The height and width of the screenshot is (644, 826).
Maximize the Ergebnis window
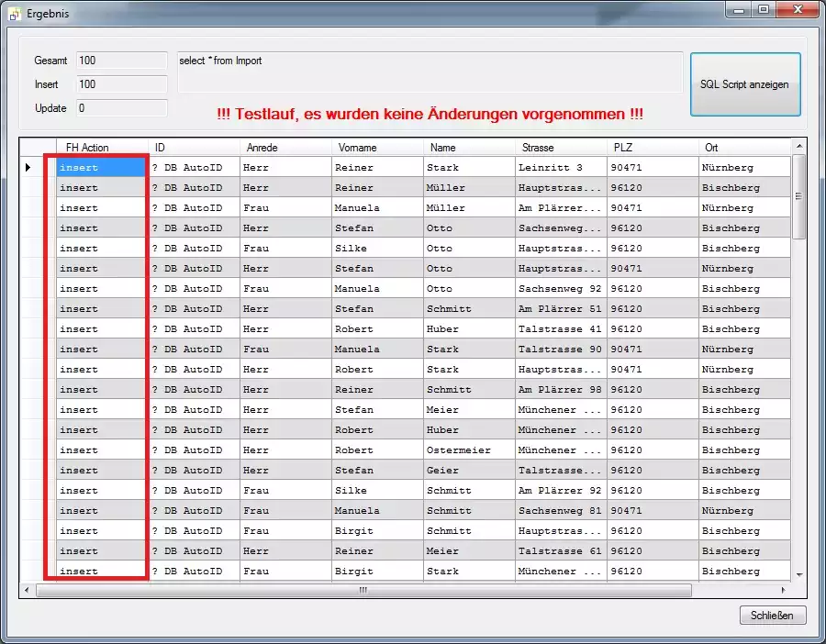pyautogui.click(x=764, y=9)
